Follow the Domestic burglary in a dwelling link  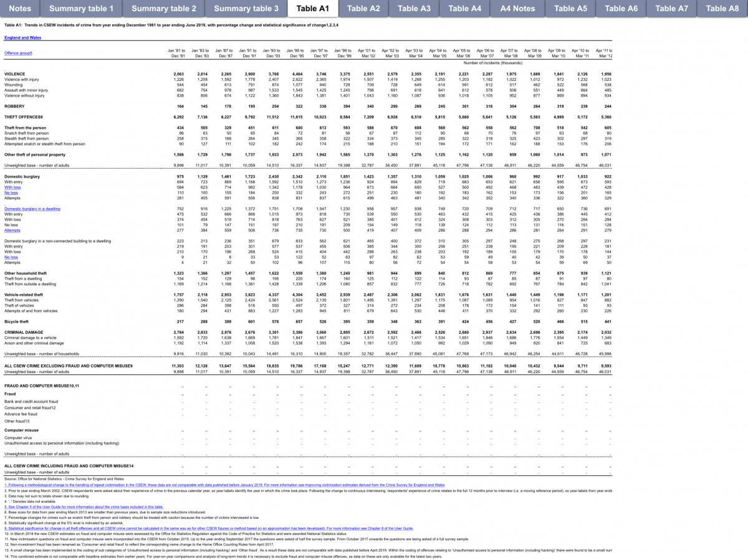pyautogui.click(x=32, y=209)
